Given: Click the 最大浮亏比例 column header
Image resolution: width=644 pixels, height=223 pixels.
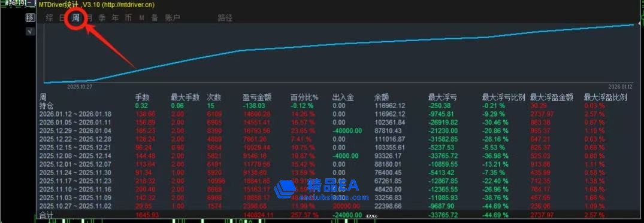Looking at the screenshot, I should point(504,97).
